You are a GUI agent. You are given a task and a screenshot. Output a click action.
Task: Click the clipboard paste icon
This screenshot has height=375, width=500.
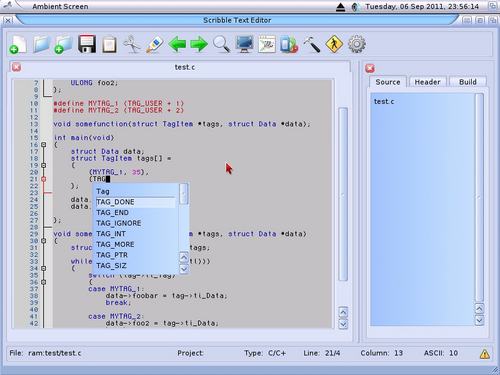pyautogui.click(x=109, y=44)
